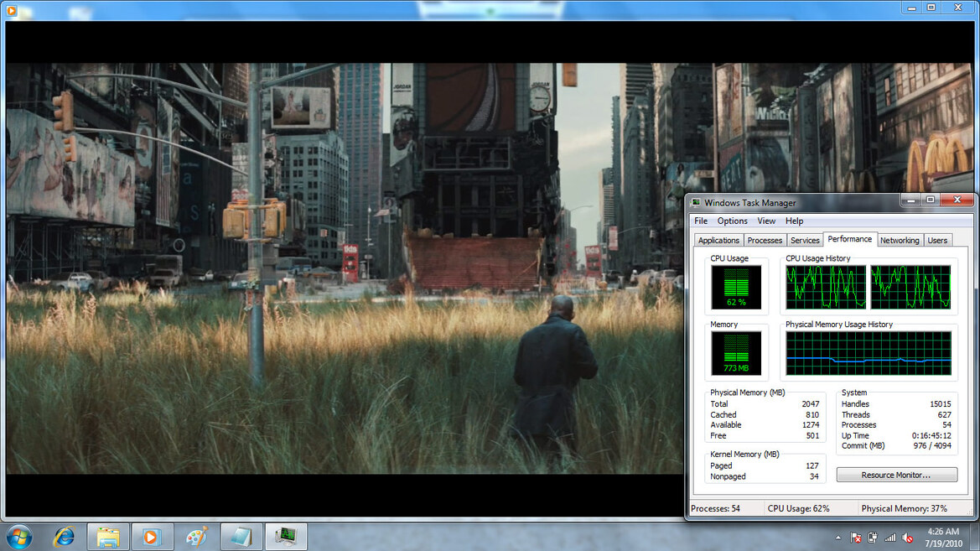Image resolution: width=980 pixels, height=551 pixels.
Task: Click the Physical Memory (MB) group label
Action: click(747, 392)
